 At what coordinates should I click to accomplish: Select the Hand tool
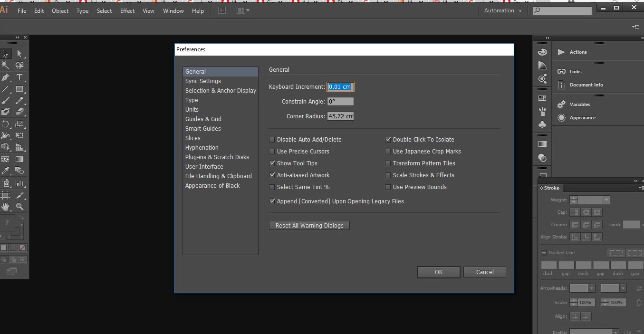[x=6, y=207]
